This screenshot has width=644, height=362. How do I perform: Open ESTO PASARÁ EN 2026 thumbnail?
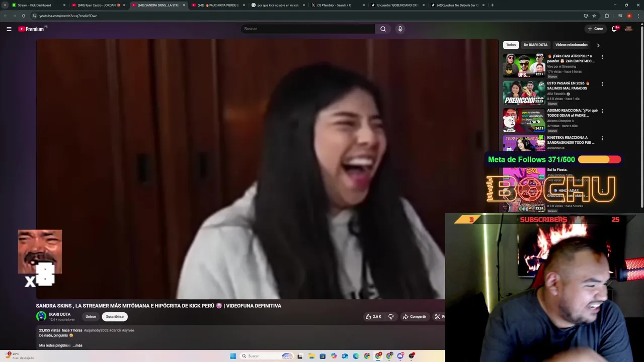[524, 93]
